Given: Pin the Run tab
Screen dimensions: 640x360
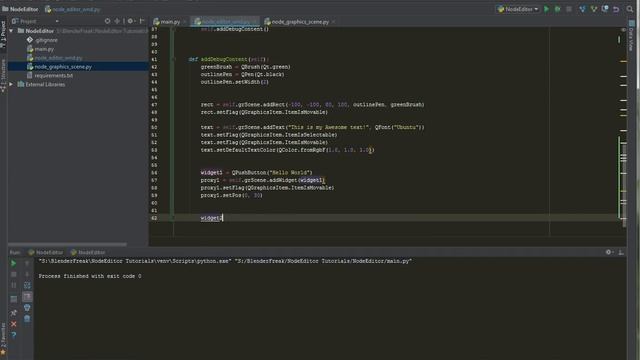Looking at the screenshot, I should [13, 313].
